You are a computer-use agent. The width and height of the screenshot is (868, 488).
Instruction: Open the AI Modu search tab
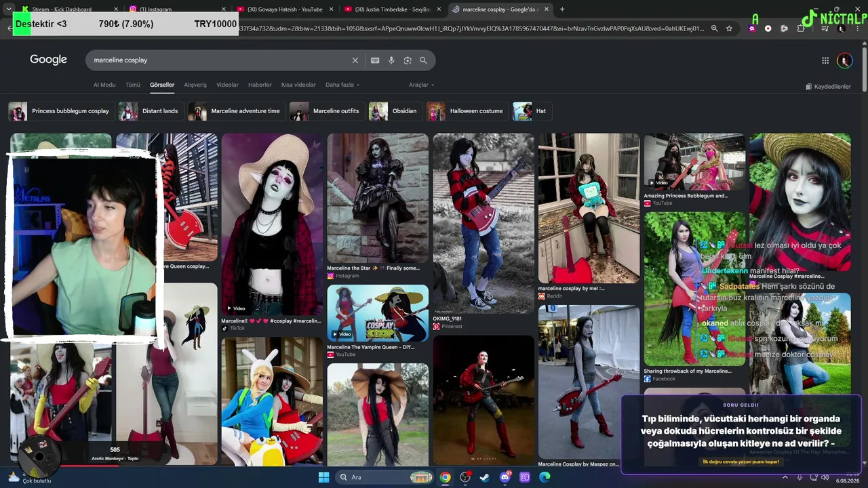pyautogui.click(x=104, y=85)
